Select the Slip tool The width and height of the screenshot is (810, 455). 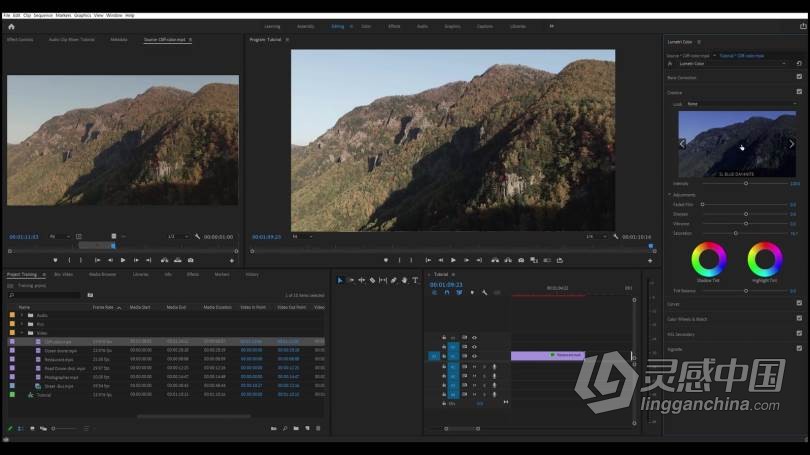tap(383, 280)
